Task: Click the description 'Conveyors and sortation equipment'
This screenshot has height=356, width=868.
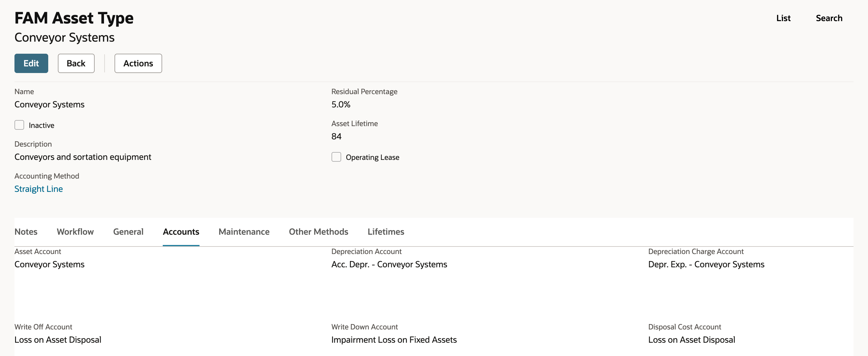Action: click(83, 157)
